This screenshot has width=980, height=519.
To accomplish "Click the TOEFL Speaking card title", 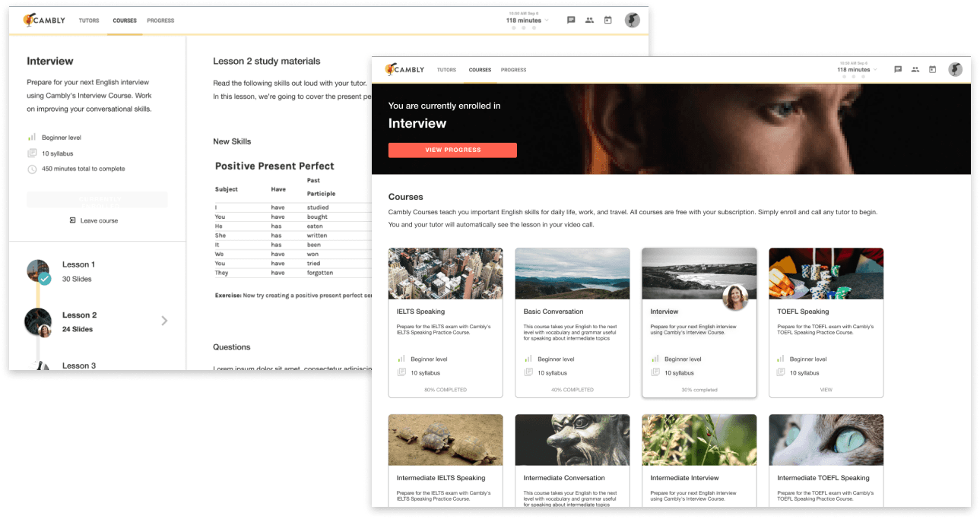I will click(x=803, y=312).
